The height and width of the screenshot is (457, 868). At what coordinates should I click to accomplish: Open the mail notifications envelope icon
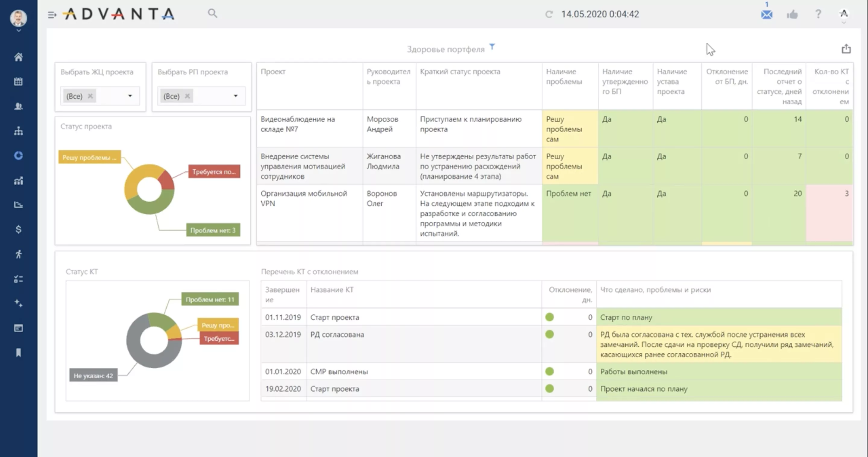coord(766,14)
